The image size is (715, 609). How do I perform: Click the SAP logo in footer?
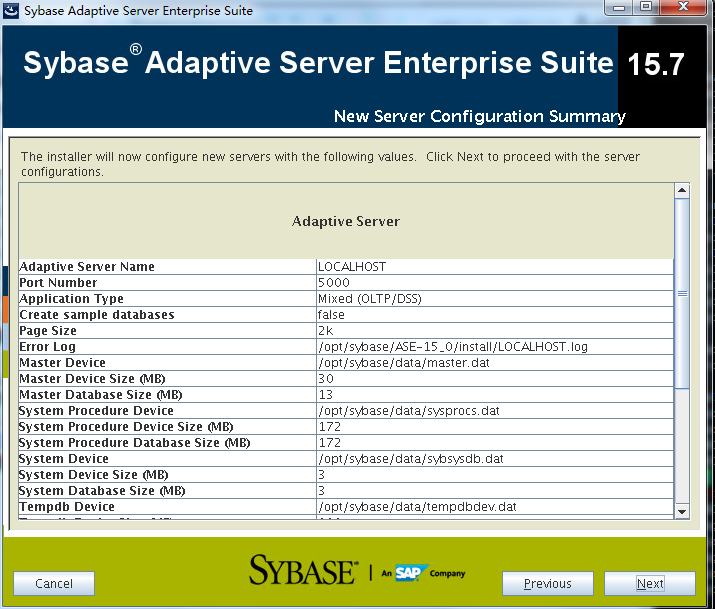click(x=411, y=573)
